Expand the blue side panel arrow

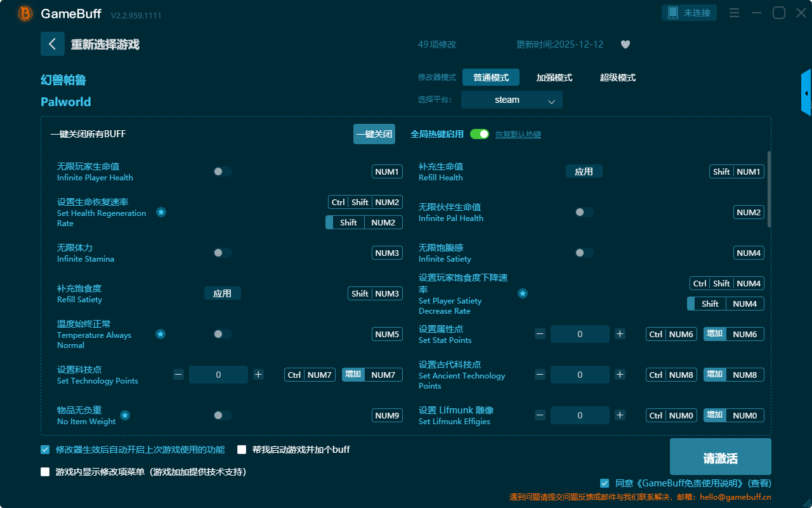pyautogui.click(x=806, y=93)
